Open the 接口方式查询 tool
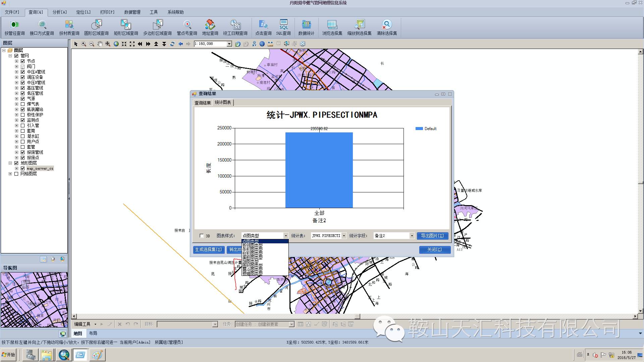This screenshot has height=362, width=644. pos(42,27)
